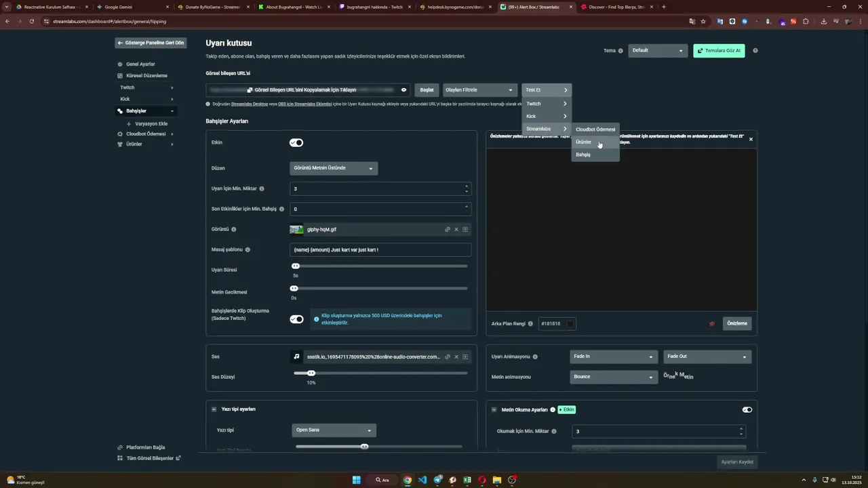Remove the giphy-hqM.gif image with X icon
Screen dimensions: 868x488
(x=456, y=230)
